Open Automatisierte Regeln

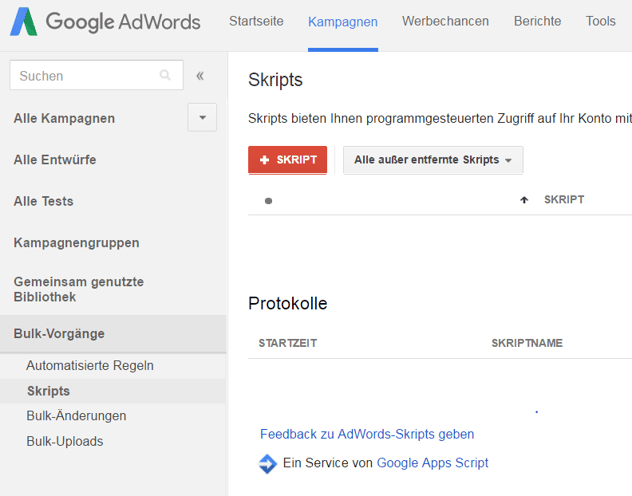click(89, 365)
